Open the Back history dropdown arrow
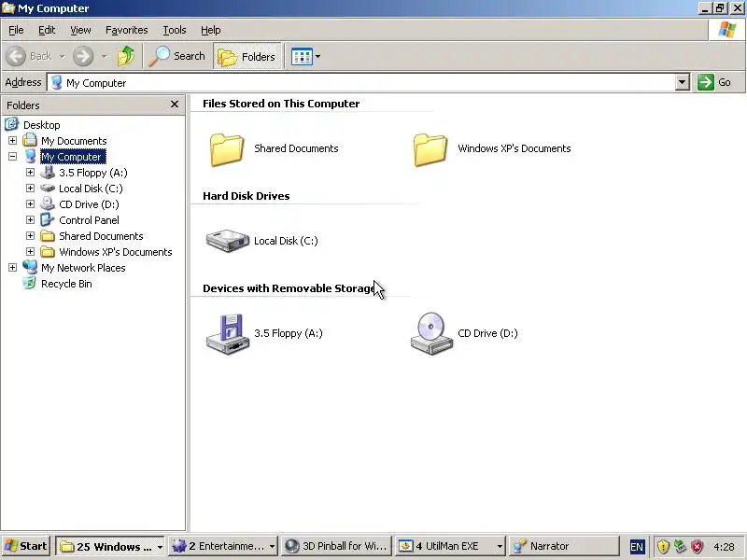Image resolution: width=747 pixels, height=560 pixels. [x=63, y=57]
